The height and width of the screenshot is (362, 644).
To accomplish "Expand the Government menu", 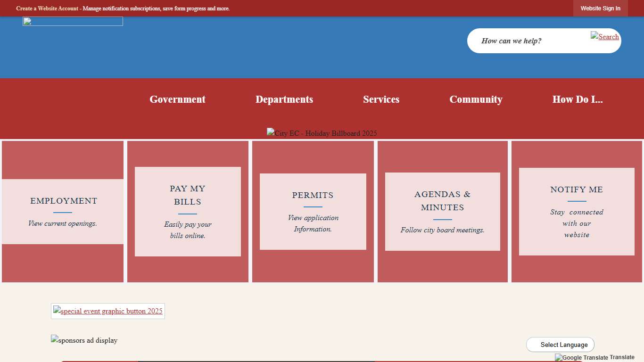I will click(177, 99).
